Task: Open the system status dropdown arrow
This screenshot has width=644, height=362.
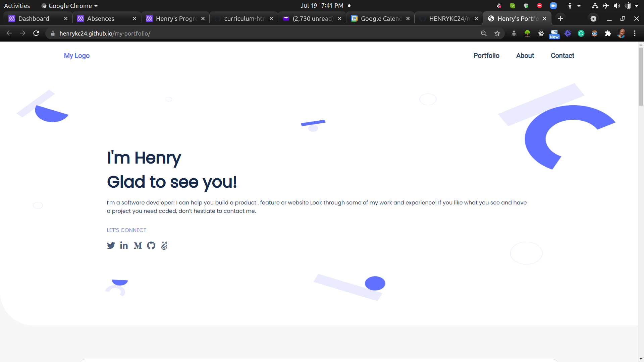Action: (637, 6)
